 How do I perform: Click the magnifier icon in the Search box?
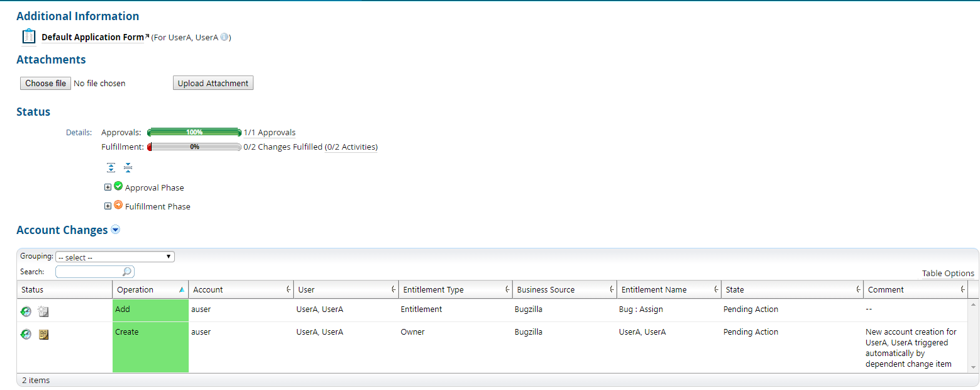(127, 271)
